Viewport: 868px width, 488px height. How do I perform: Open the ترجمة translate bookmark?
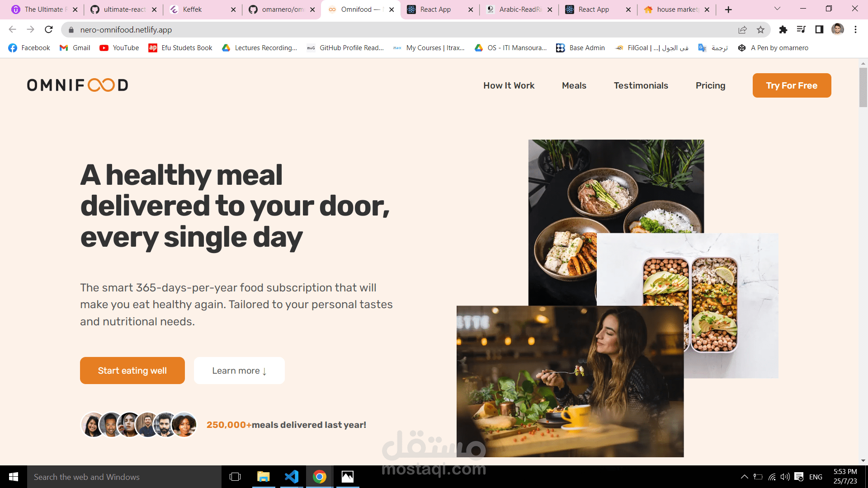[x=713, y=48]
